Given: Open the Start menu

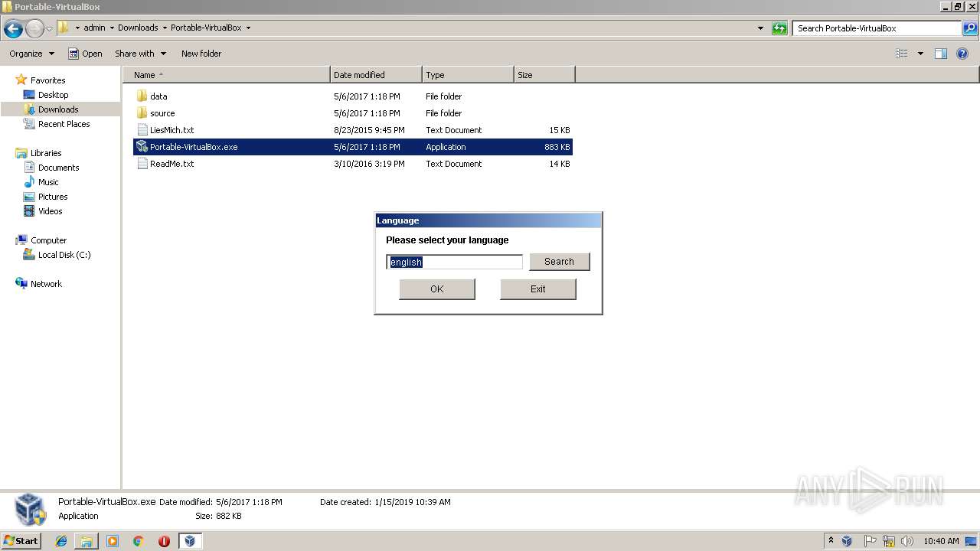Looking at the screenshot, I should (x=21, y=541).
